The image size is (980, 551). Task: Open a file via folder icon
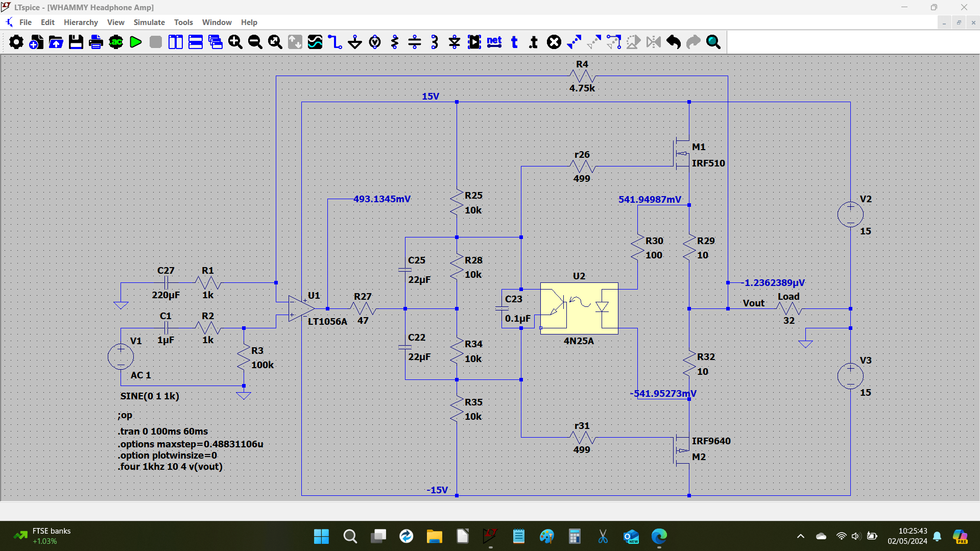(56, 42)
